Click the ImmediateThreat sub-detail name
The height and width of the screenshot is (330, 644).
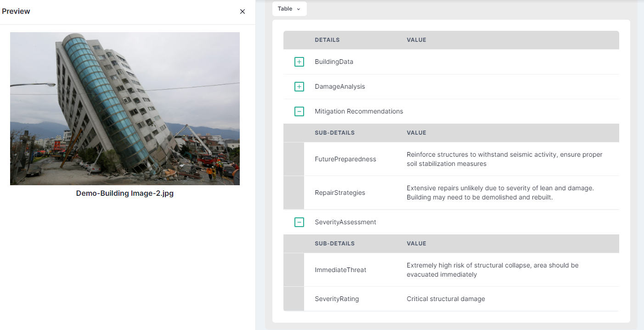(340, 270)
